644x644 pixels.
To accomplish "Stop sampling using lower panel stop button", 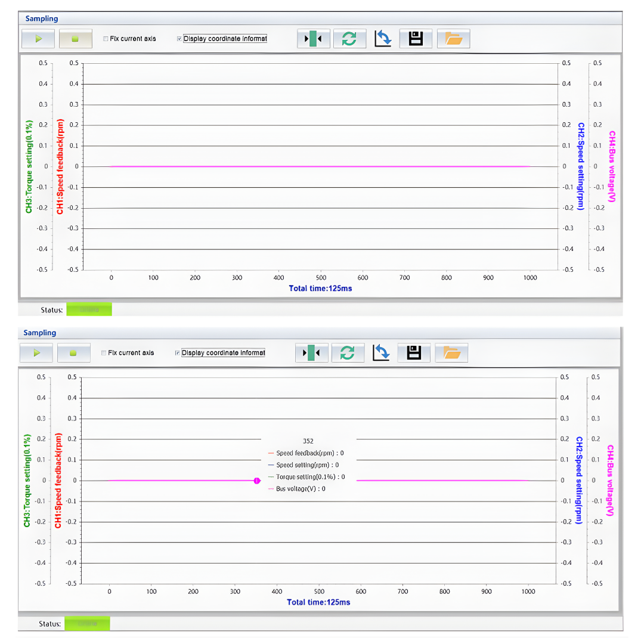I will pos(73,353).
